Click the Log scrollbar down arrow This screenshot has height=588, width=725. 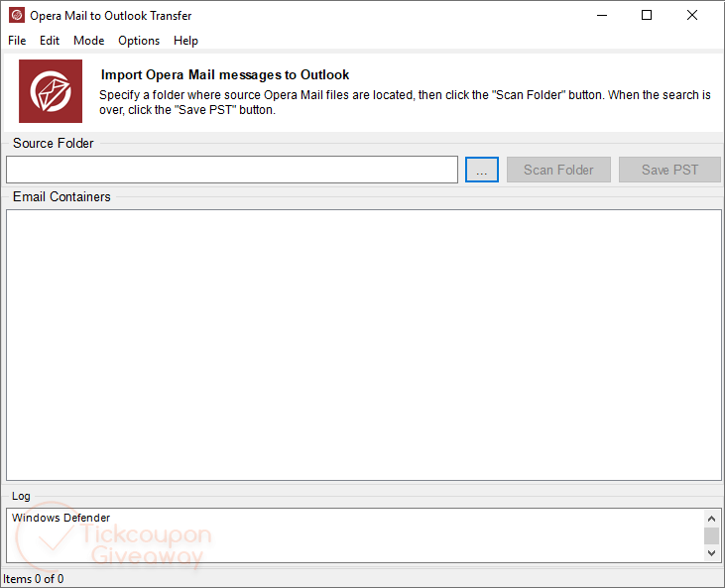[x=711, y=552]
